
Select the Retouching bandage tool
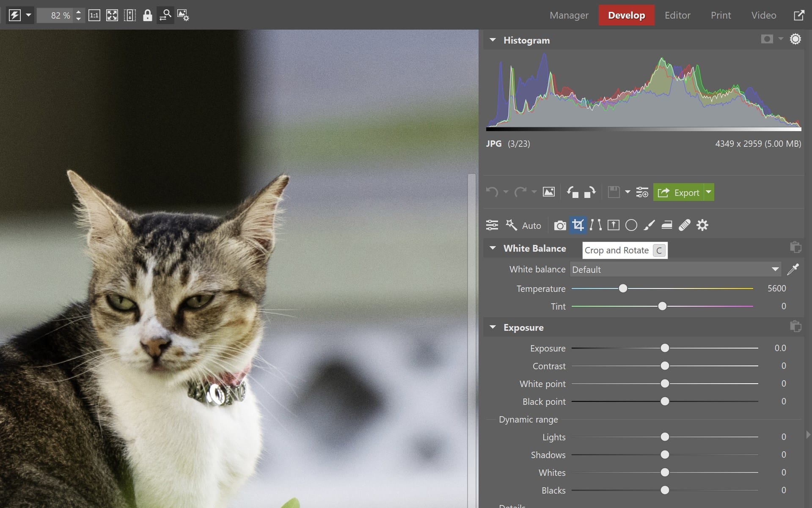[x=685, y=225]
